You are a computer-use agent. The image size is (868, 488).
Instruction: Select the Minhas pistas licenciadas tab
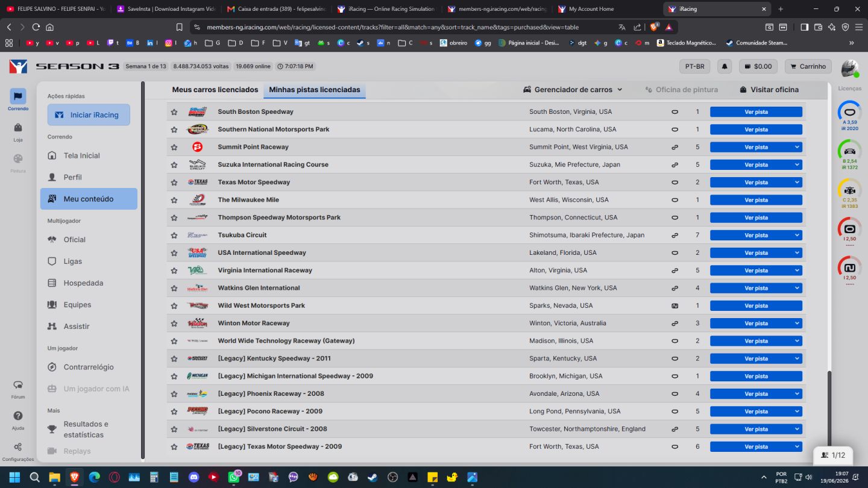(315, 90)
